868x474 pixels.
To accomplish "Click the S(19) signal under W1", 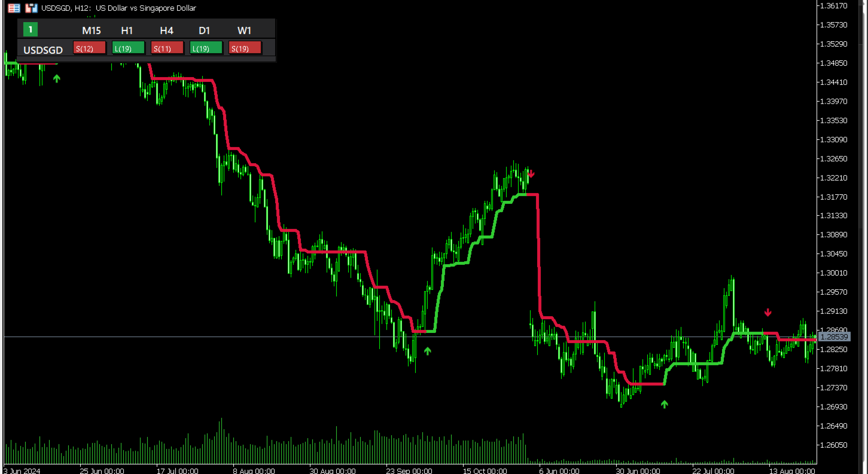I will pyautogui.click(x=245, y=48).
